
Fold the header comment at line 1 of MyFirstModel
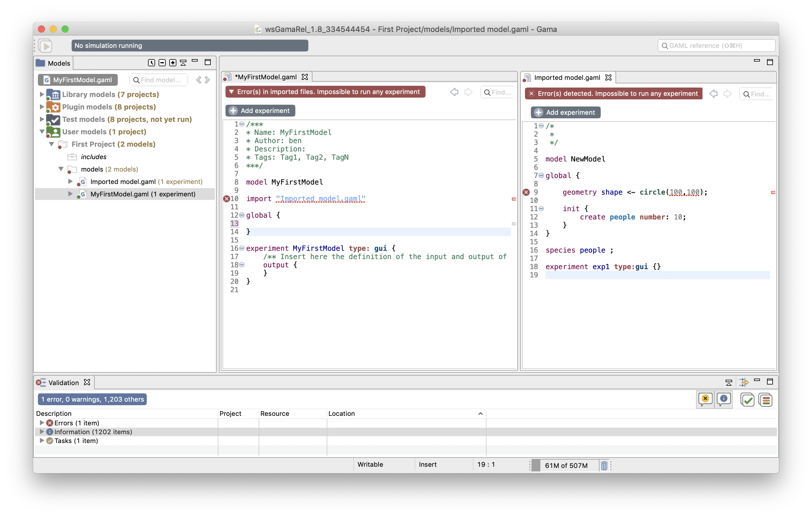(242, 124)
